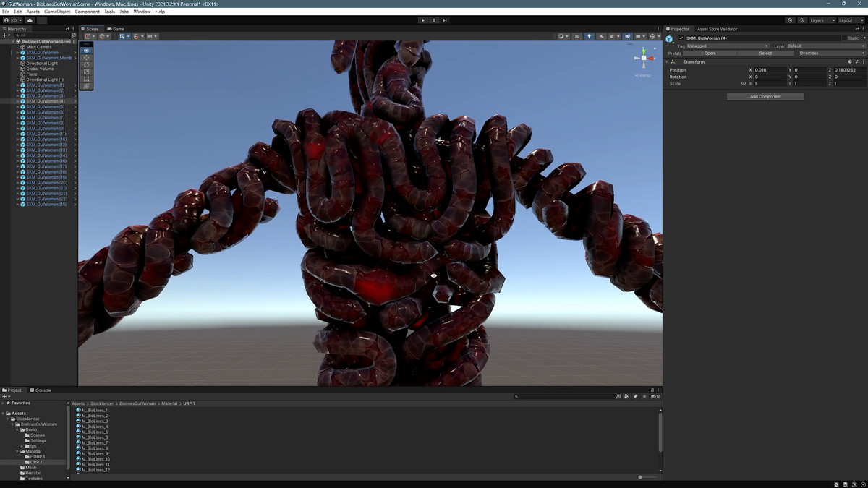The height and width of the screenshot is (488, 868).
Task: Click the cloud services icon
Action: tap(30, 20)
